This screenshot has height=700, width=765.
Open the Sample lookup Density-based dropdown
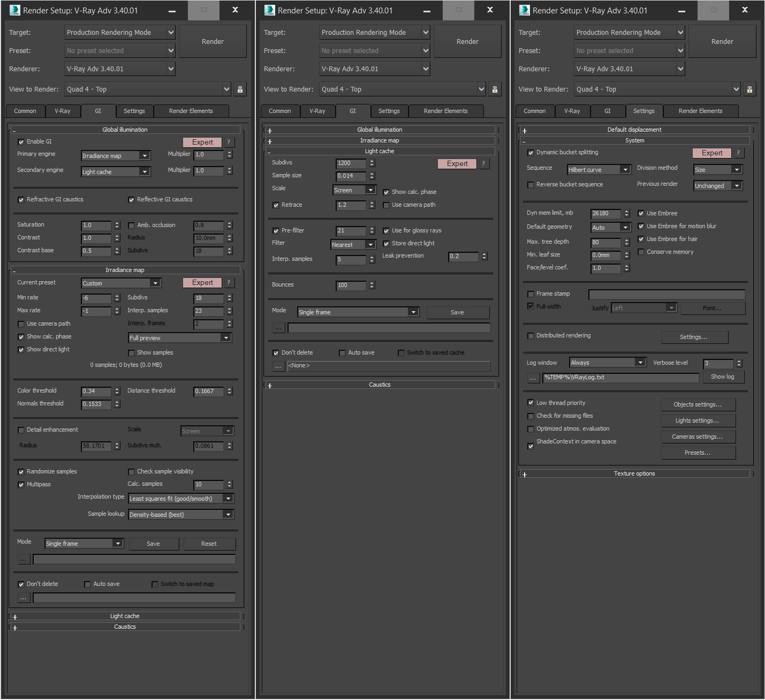180,514
